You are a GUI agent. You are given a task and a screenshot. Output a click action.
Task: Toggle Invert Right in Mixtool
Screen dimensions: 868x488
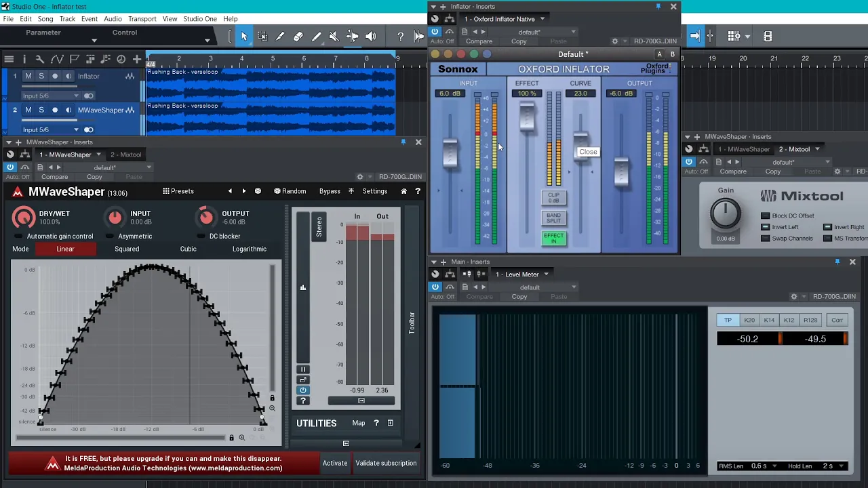(827, 227)
